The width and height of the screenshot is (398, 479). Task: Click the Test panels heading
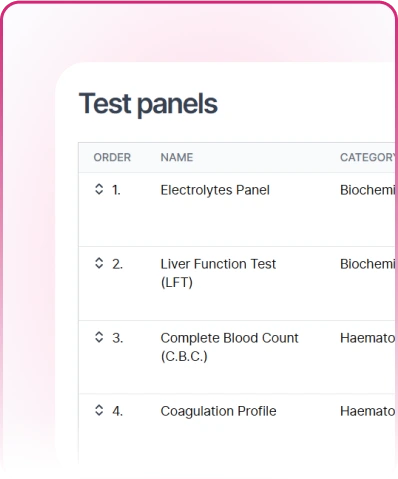148,104
